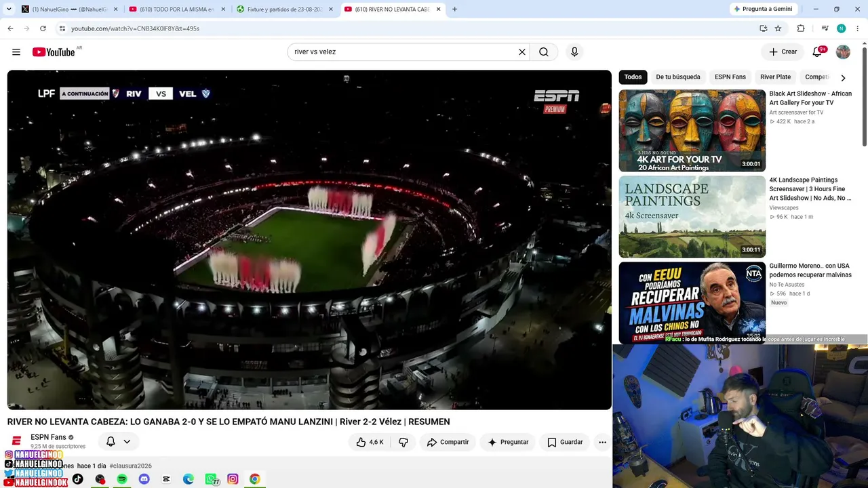Open WhatsApp from the taskbar
Screen dimensions: 868x488
coord(211,479)
